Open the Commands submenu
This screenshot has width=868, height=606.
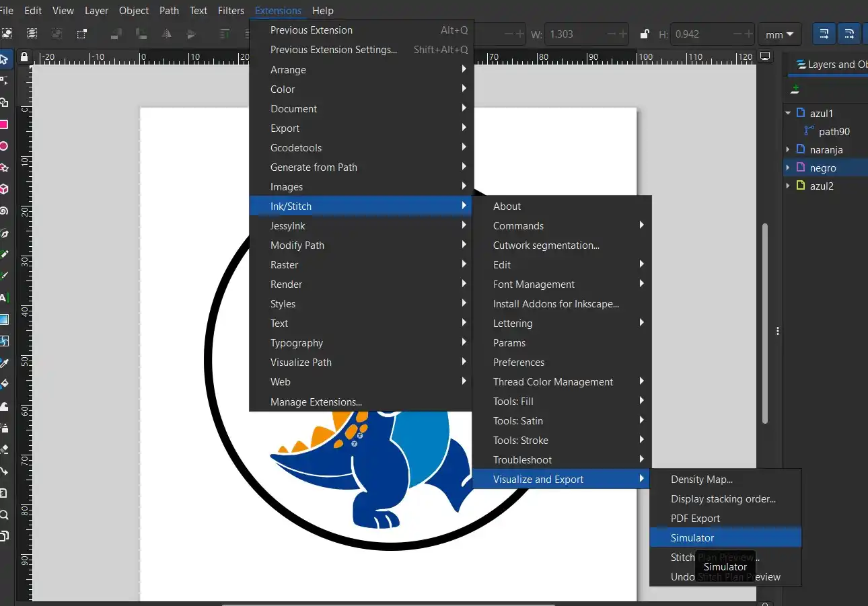pos(562,226)
